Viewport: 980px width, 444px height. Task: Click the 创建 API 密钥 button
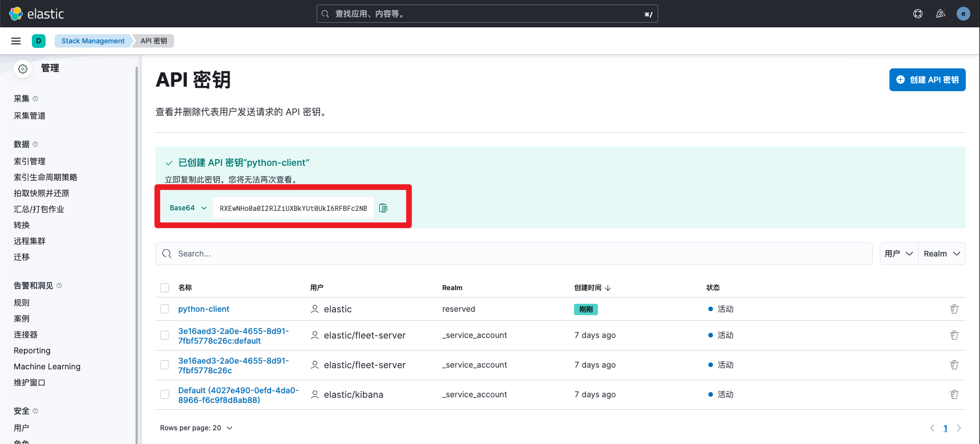tap(928, 80)
